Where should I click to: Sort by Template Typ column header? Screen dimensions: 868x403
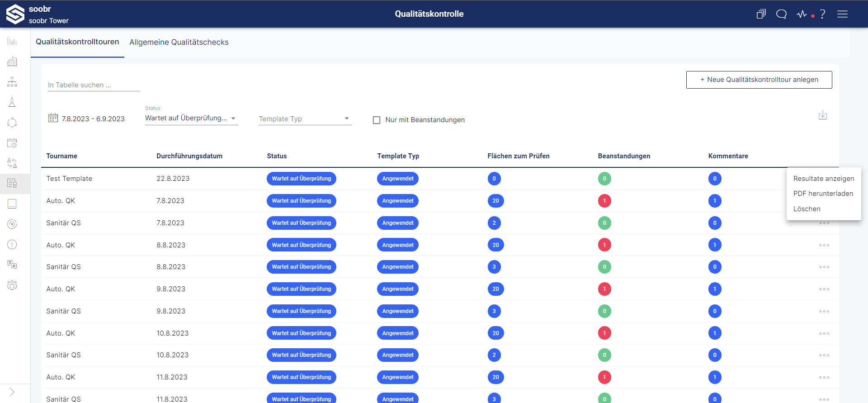(398, 156)
